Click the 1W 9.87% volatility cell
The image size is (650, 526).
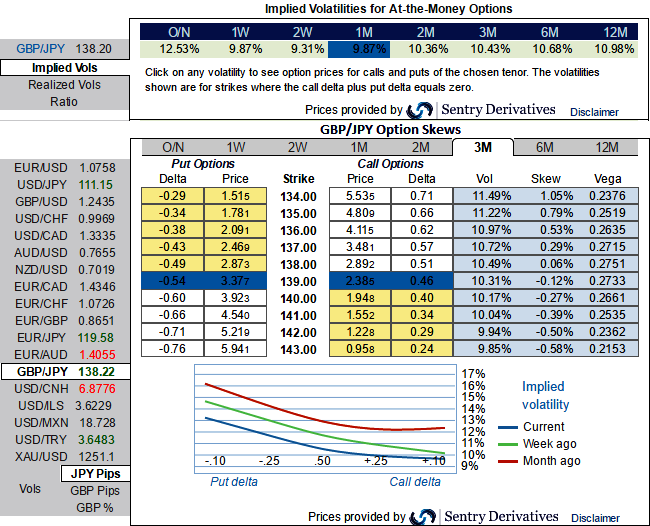click(x=245, y=49)
